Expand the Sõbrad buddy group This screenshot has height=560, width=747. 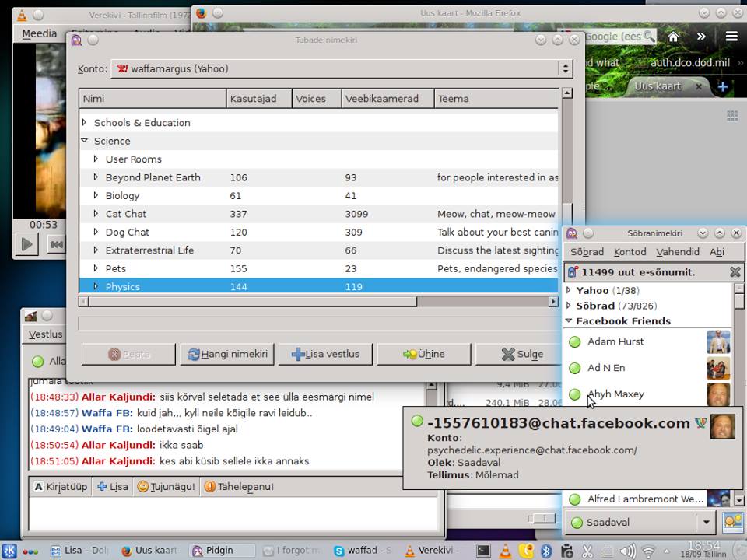[x=568, y=305]
